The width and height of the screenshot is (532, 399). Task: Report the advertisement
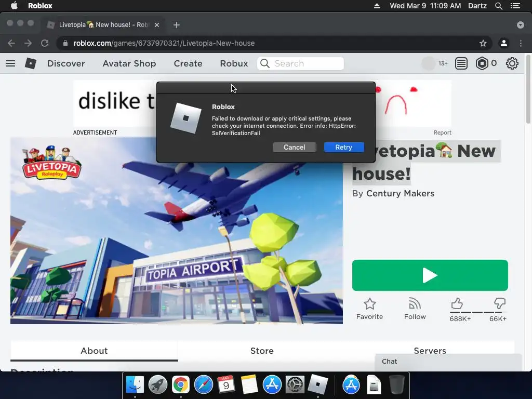pyautogui.click(x=442, y=132)
